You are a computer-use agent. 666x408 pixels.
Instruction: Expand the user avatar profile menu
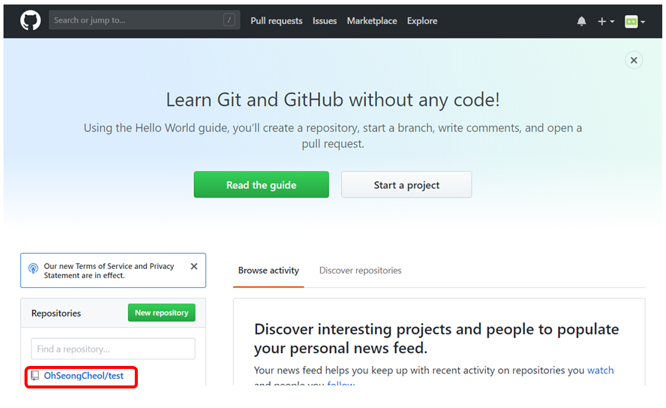635,21
